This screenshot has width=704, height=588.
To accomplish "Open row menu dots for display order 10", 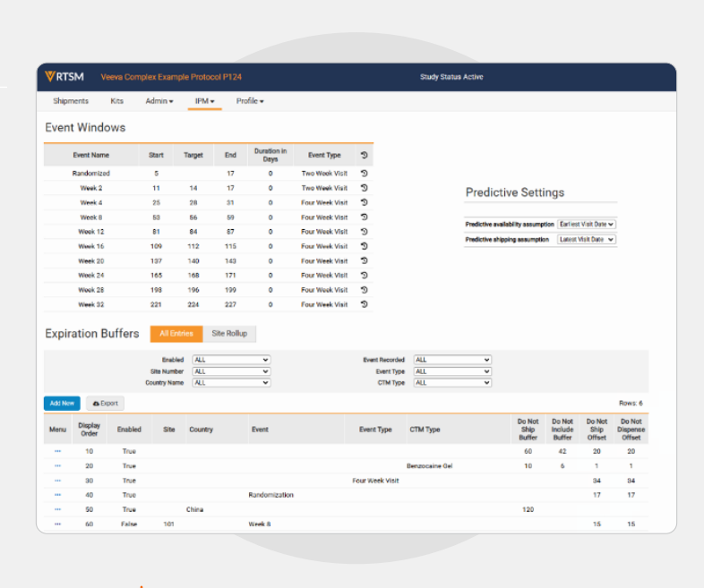I will [57, 451].
